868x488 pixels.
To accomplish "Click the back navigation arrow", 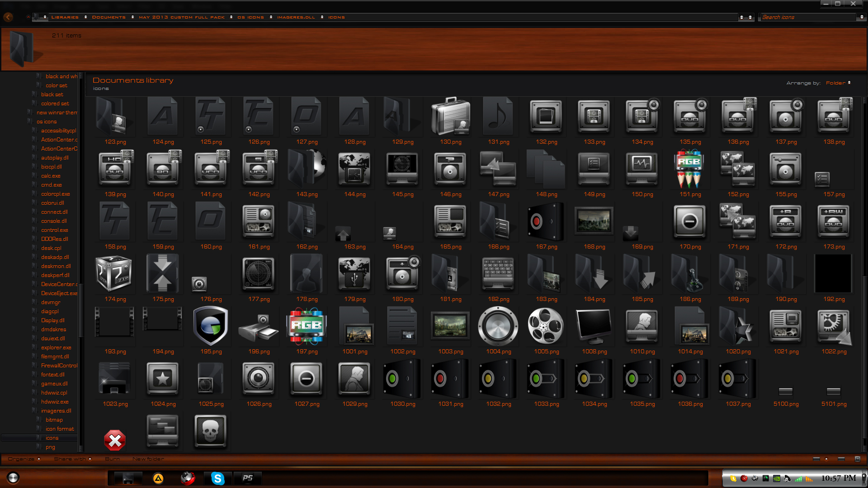I will point(8,17).
